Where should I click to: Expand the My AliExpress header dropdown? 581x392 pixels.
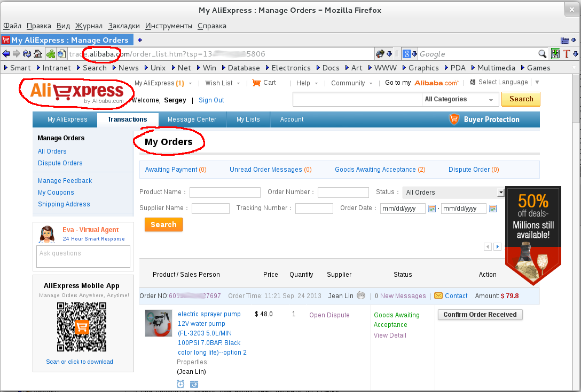coord(191,84)
